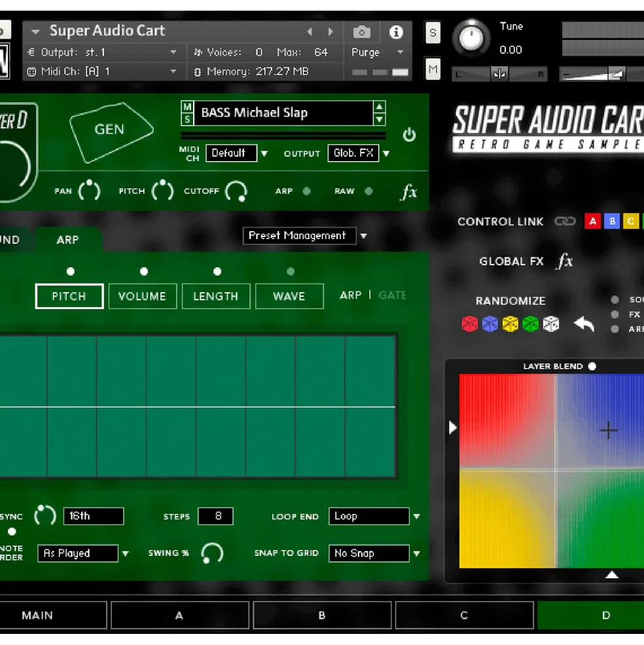This screenshot has height=645, width=644.
Task: Randomize with the red dice
Action: click(x=470, y=323)
